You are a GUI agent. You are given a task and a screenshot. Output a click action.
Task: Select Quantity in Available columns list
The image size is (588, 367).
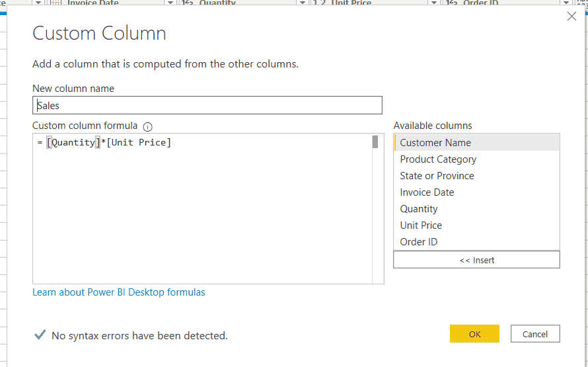476,209
